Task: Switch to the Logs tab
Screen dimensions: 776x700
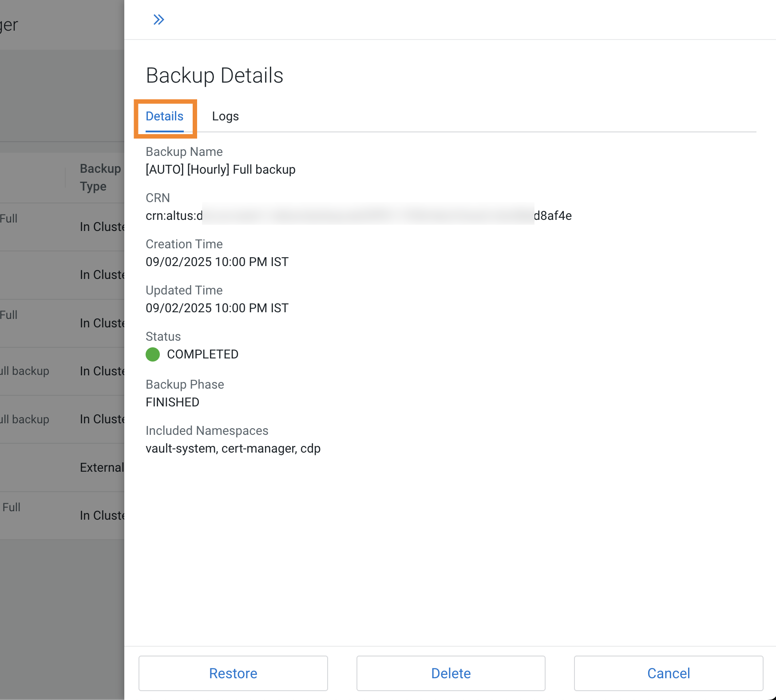Action: [x=226, y=116]
